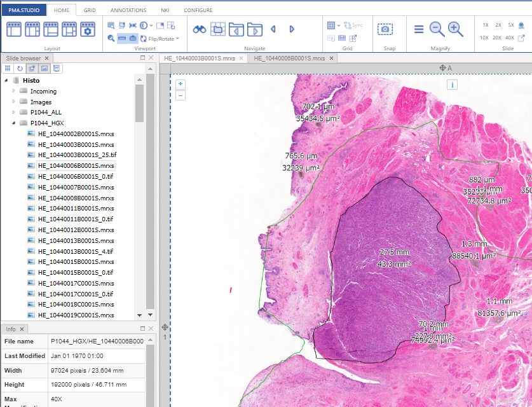Select the layout settings gear icon
Screen dimensions: 532x407
(x=87, y=29)
